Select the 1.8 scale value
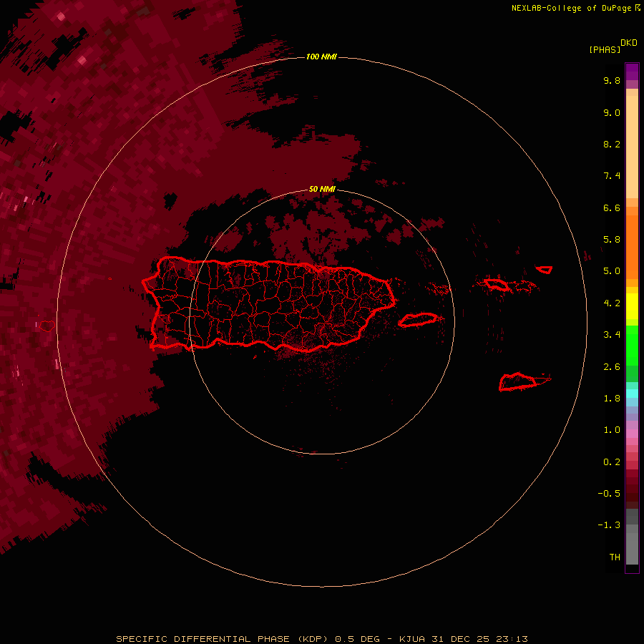The height and width of the screenshot is (644, 644). coord(612,399)
